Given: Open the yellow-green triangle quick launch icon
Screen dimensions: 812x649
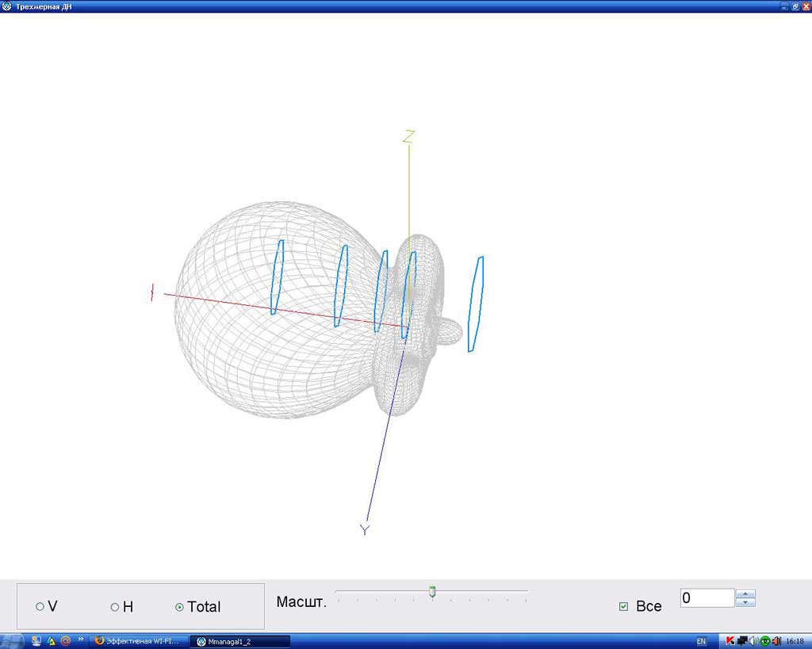Looking at the screenshot, I should click(51, 641).
